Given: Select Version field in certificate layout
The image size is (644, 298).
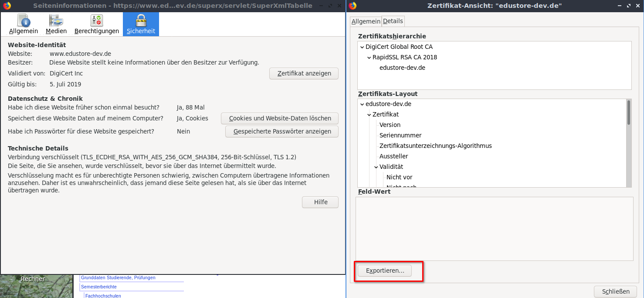Looking at the screenshot, I should [390, 125].
